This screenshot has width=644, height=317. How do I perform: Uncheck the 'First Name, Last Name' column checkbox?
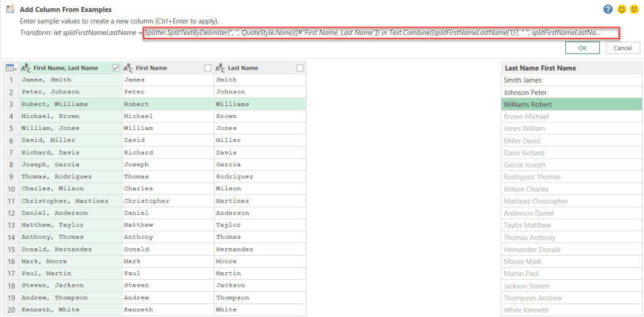[x=115, y=68]
